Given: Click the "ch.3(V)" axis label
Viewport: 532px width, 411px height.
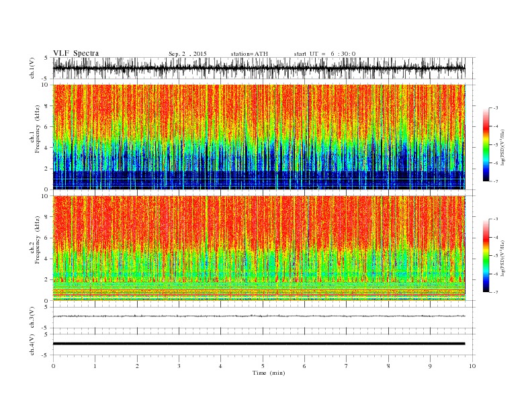Looking at the screenshot, I should (32, 318).
